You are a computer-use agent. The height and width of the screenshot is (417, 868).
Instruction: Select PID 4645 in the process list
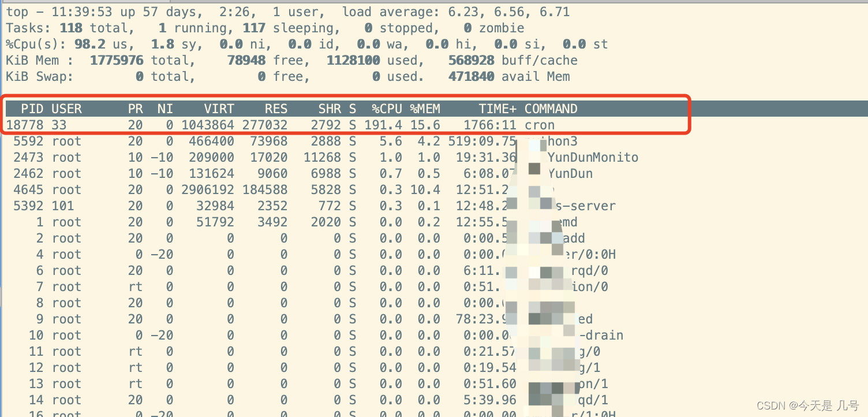click(28, 189)
